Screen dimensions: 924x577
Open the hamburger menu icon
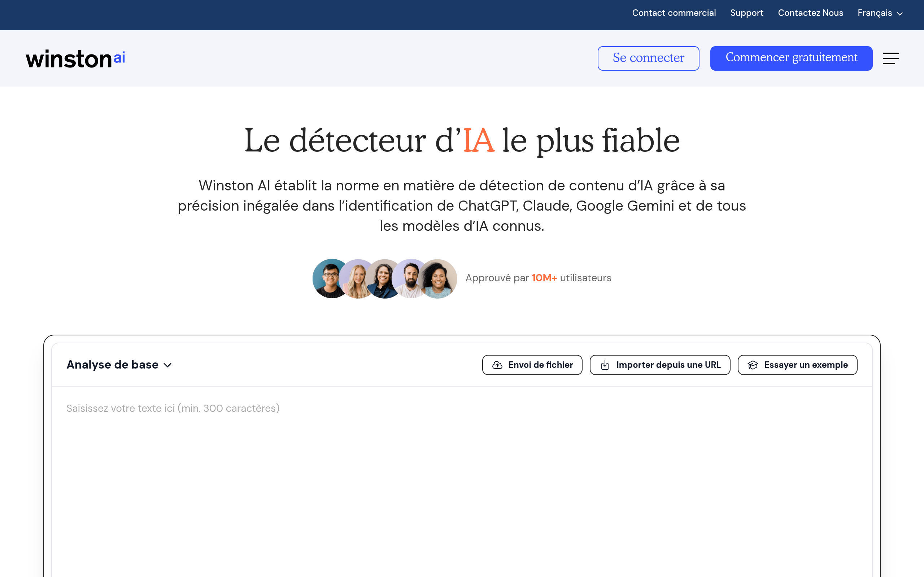890,58
